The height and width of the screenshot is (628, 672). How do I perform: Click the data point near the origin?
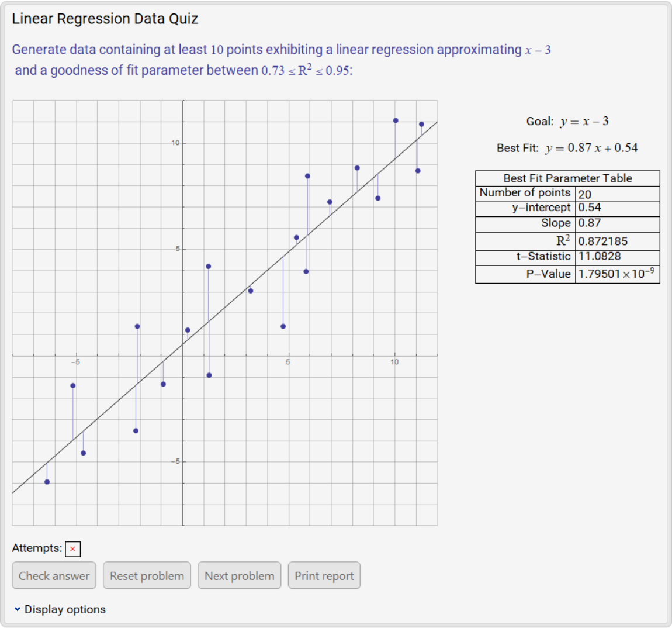pyautogui.click(x=187, y=329)
